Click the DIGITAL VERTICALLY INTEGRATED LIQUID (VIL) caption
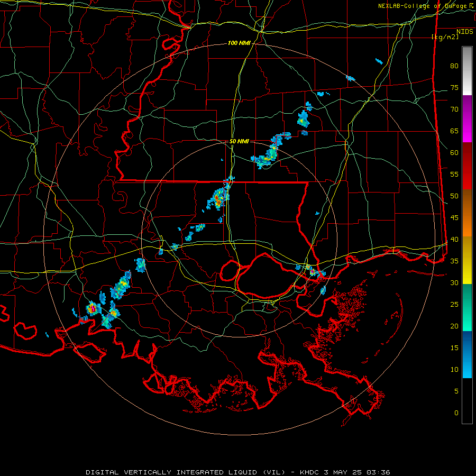 point(186,472)
